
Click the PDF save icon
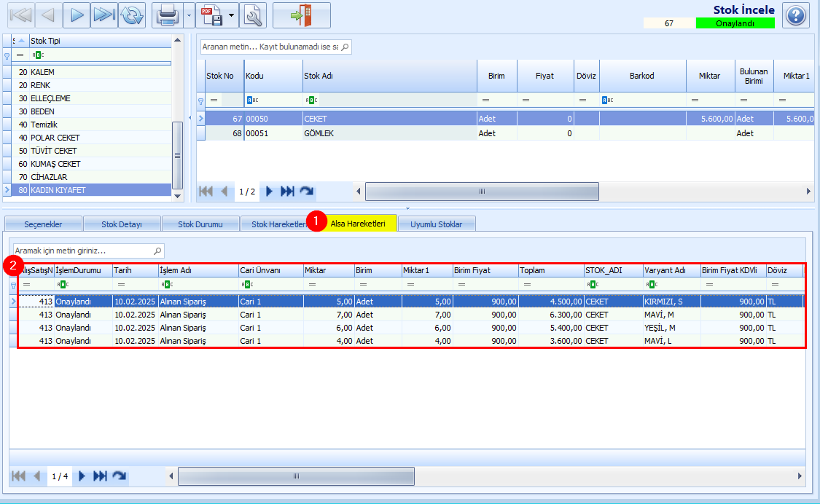(211, 15)
